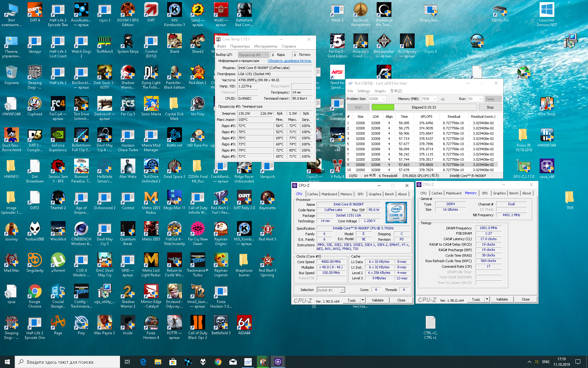The height and width of the screenshot is (368, 588).
Task: Click the Обновить драйвера Интель link
Action: (x=289, y=61)
